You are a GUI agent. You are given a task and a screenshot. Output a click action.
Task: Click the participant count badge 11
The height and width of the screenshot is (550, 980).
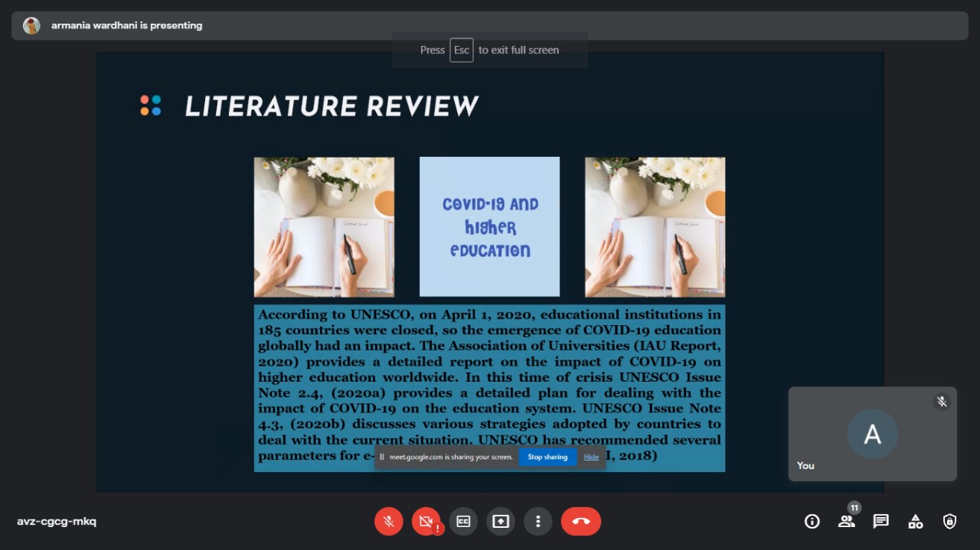[x=854, y=507]
